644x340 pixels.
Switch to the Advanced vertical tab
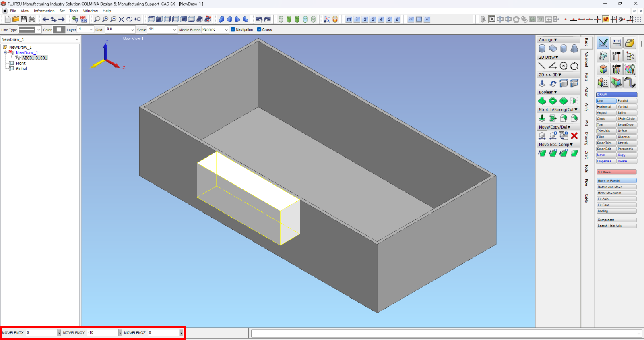click(x=586, y=59)
